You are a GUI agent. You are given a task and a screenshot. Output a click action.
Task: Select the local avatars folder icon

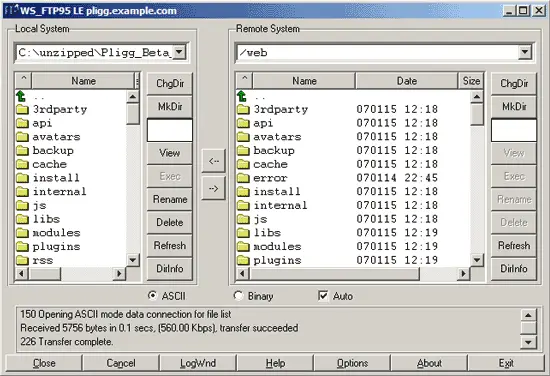point(22,137)
